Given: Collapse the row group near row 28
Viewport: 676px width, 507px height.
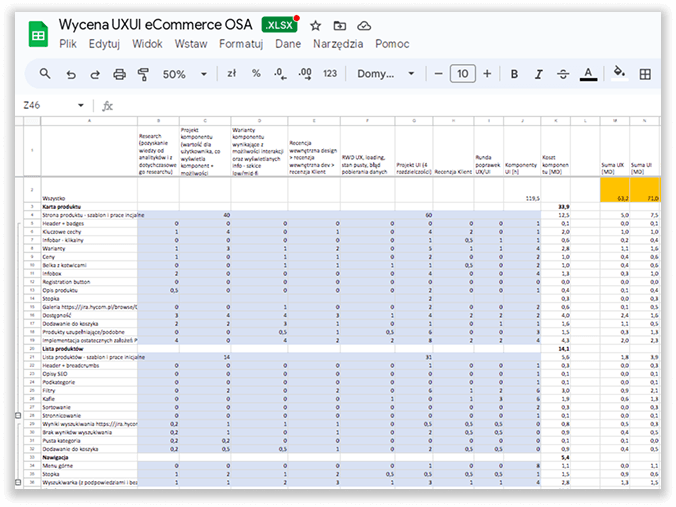Looking at the screenshot, I should (18, 416).
